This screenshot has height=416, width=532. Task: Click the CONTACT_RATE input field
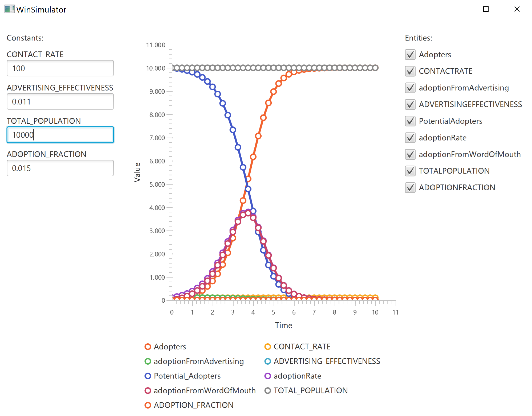click(x=60, y=68)
